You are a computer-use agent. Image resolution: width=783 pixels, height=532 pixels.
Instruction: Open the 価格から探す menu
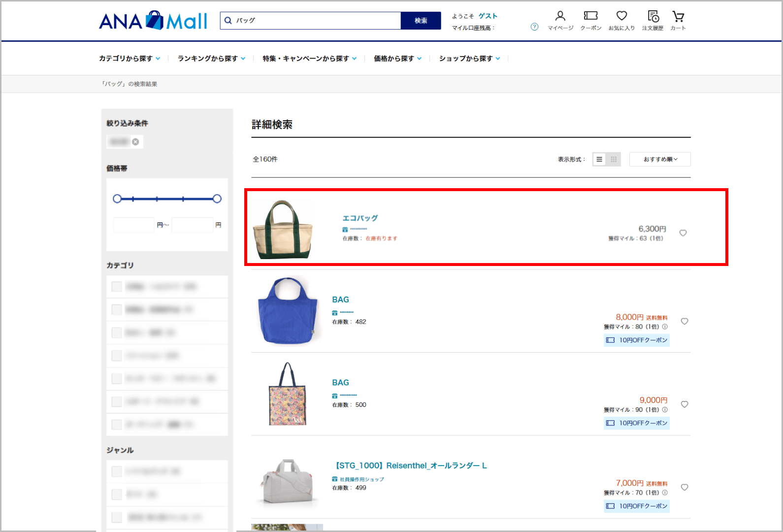tap(397, 59)
